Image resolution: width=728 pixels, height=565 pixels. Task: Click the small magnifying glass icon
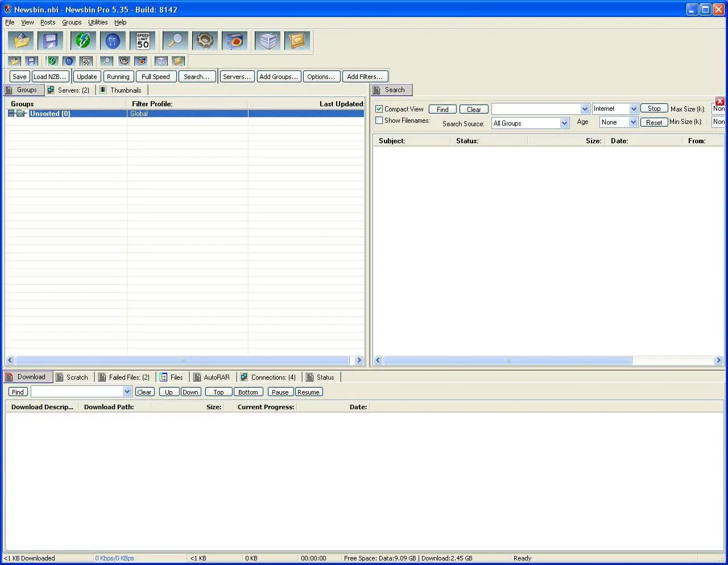point(106,61)
